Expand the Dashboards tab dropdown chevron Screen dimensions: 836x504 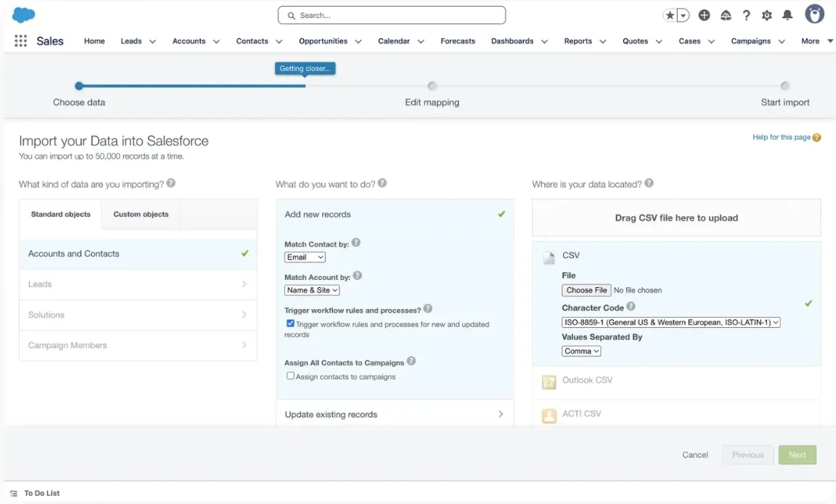pyautogui.click(x=544, y=41)
